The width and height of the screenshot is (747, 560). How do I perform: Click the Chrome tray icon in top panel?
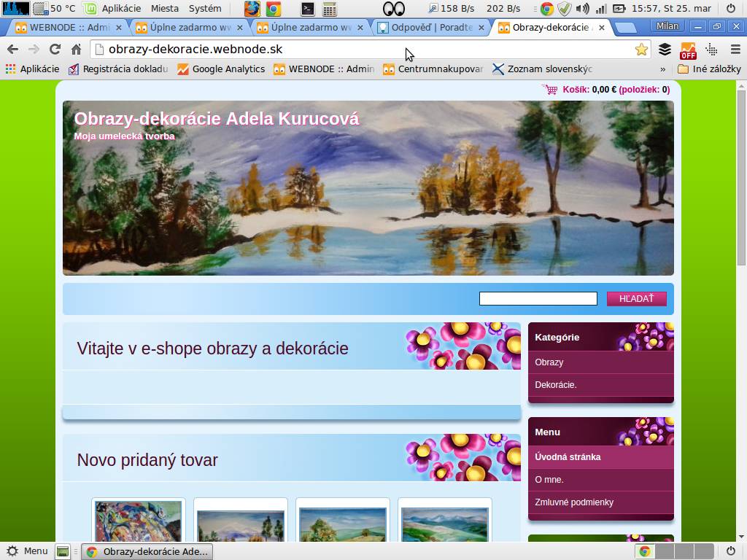coord(547,9)
